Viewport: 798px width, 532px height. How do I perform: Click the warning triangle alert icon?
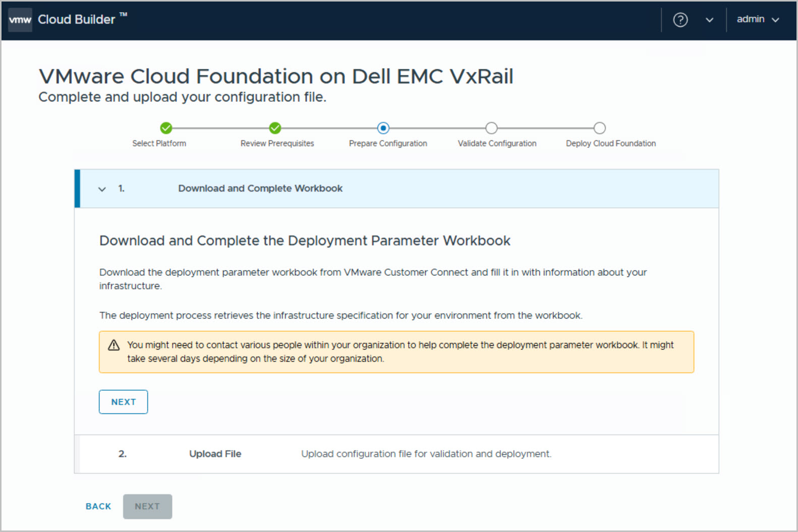[114, 345]
